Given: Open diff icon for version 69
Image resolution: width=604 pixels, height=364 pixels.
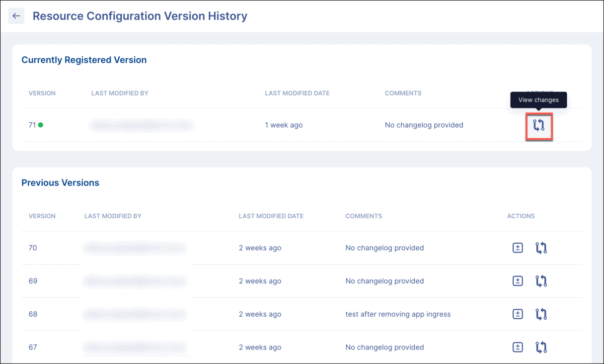Looking at the screenshot, I should 517,281.
